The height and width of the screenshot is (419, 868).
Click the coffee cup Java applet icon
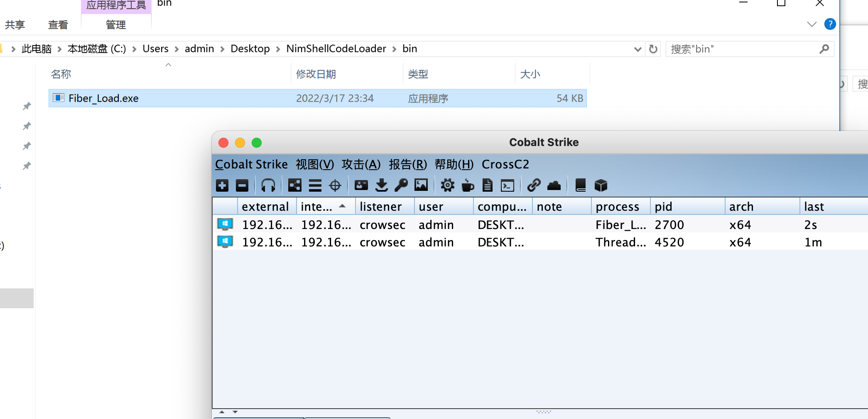(468, 185)
